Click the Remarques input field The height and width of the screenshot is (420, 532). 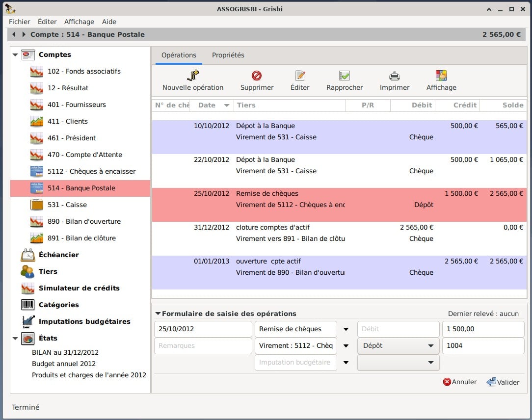(x=203, y=346)
